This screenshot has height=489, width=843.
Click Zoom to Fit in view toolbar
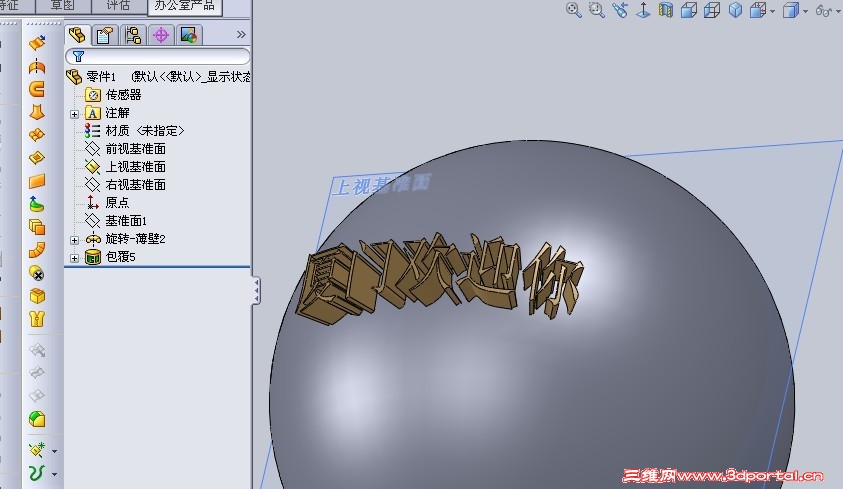[x=574, y=10]
